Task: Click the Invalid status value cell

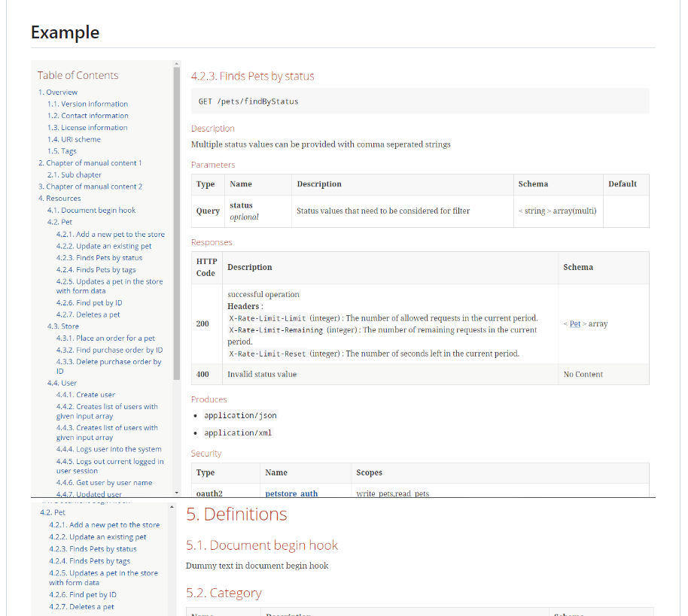Action: pyautogui.click(x=390, y=374)
